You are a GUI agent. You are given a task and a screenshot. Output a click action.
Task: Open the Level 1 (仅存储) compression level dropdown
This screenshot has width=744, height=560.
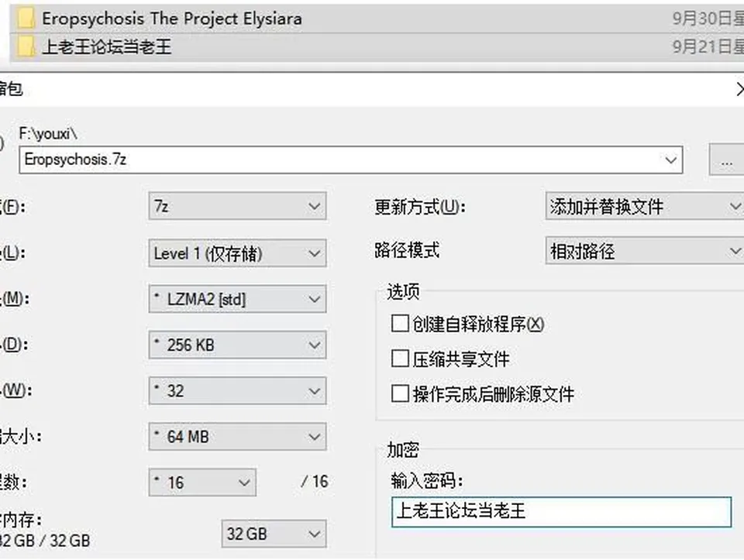[237, 253]
